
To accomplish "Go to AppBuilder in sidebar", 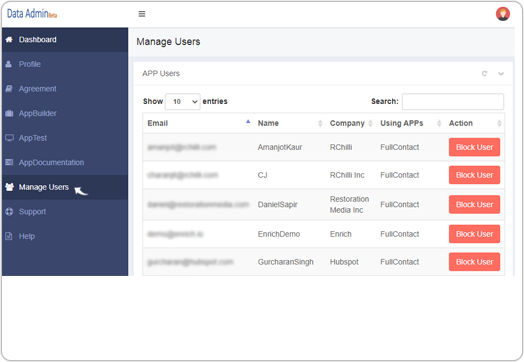I will pyautogui.click(x=37, y=113).
